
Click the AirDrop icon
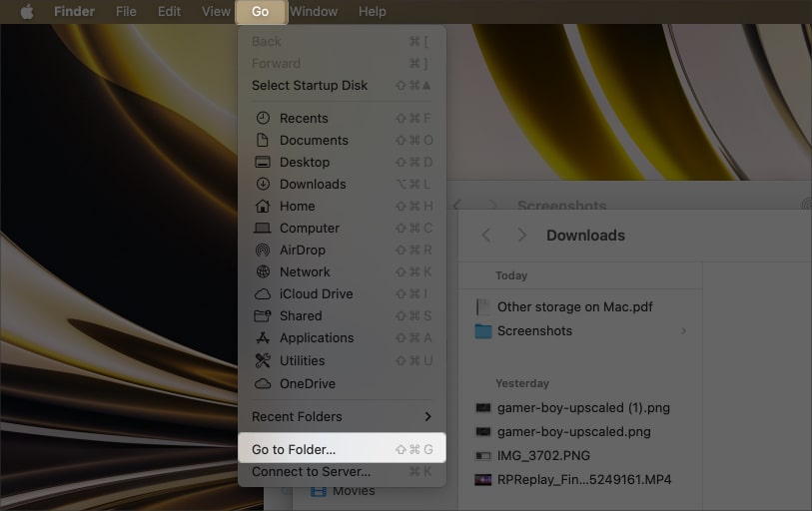pyautogui.click(x=263, y=251)
